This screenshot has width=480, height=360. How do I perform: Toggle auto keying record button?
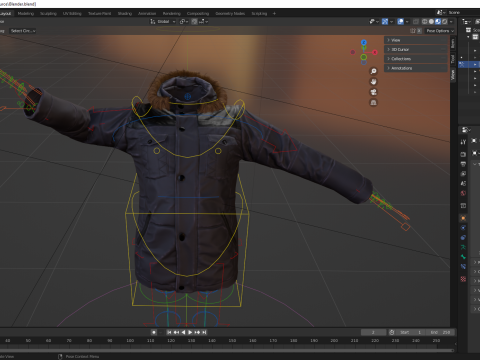154,332
